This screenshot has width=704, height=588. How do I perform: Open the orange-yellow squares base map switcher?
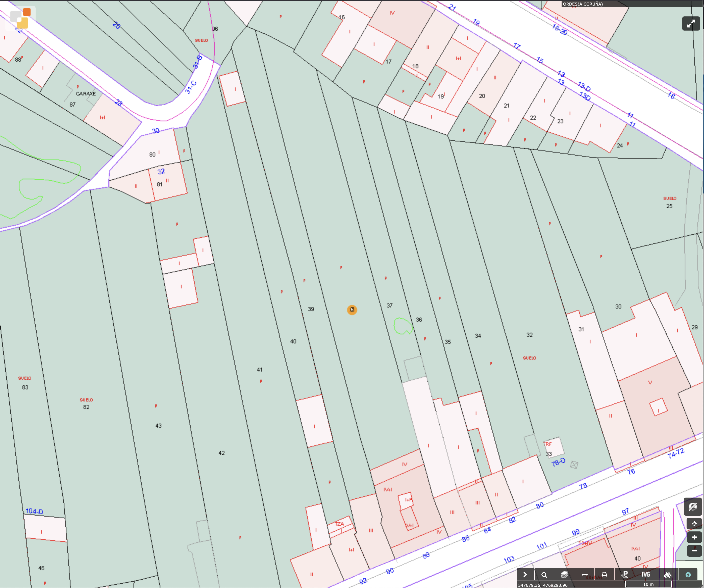tap(20, 18)
